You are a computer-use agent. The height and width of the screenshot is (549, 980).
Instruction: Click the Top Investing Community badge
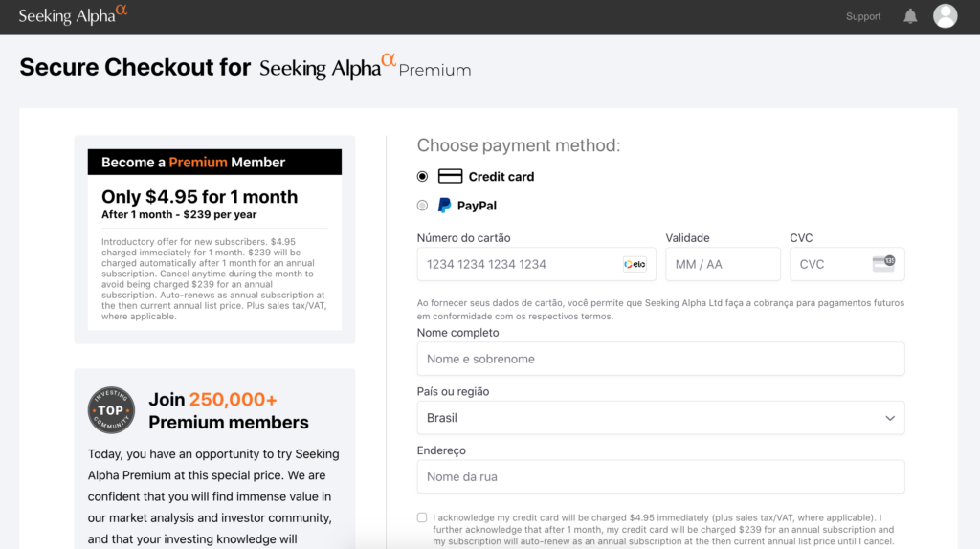tap(111, 410)
